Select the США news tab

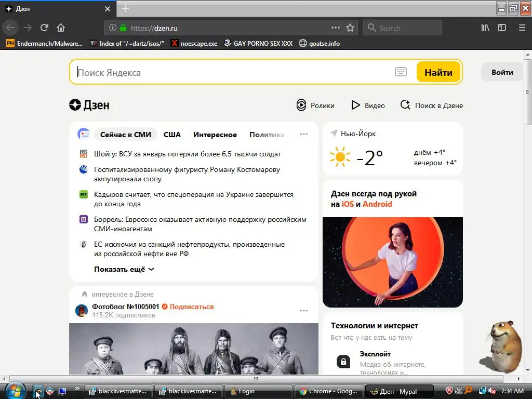coord(172,135)
